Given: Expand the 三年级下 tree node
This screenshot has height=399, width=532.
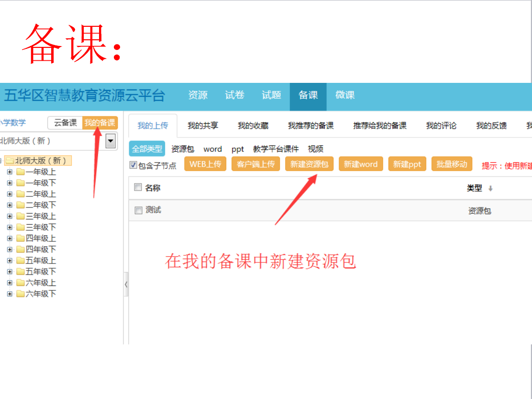Looking at the screenshot, I should point(10,228).
